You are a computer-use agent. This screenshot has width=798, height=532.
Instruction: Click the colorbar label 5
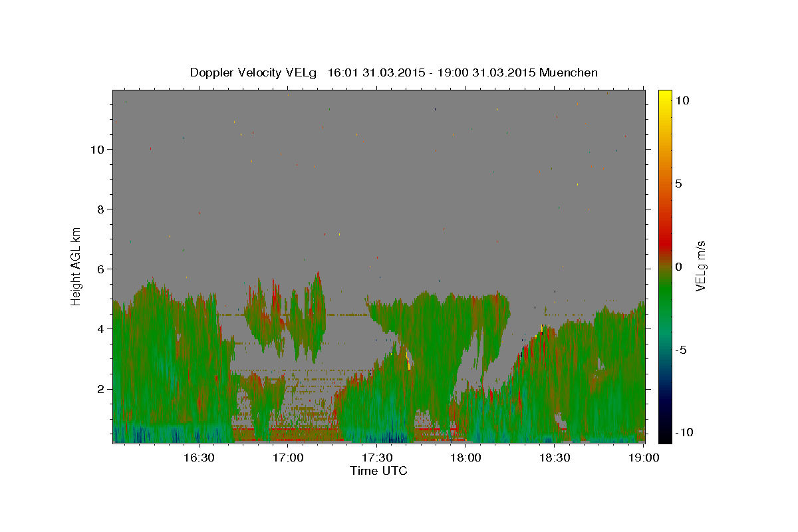pyautogui.click(x=678, y=184)
